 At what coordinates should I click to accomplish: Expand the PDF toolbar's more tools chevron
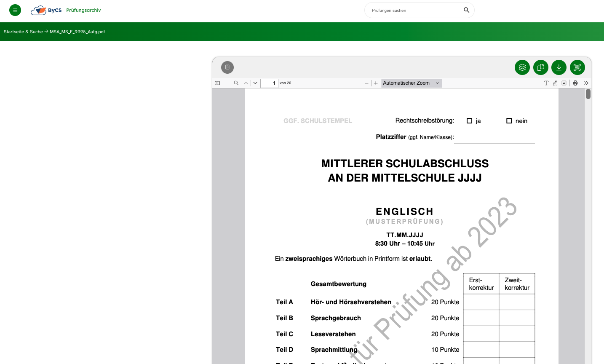click(x=586, y=83)
